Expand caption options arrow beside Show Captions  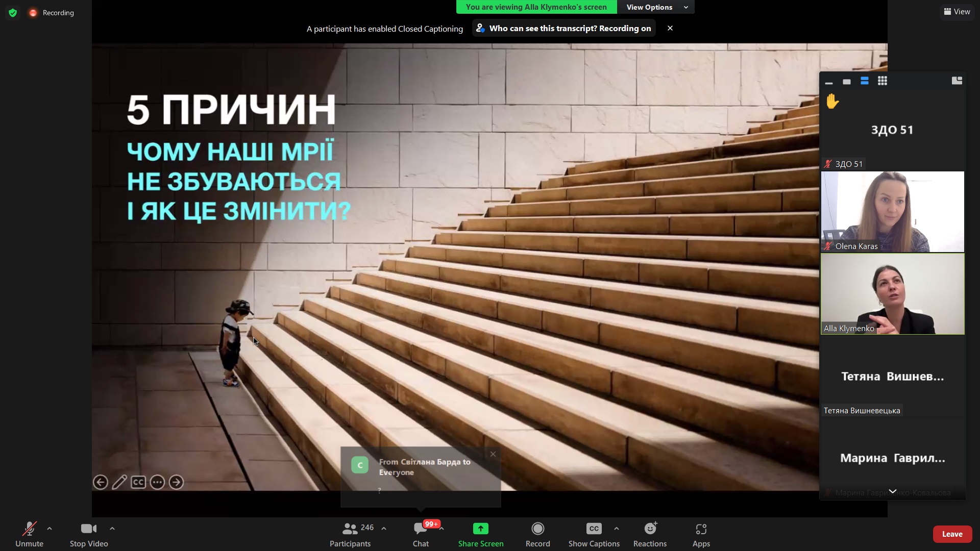point(617,529)
